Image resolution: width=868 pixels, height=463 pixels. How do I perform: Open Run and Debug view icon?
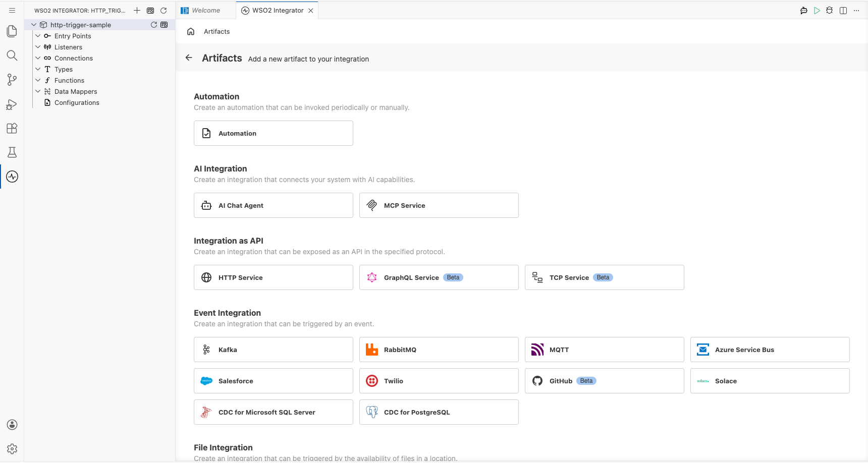12,104
